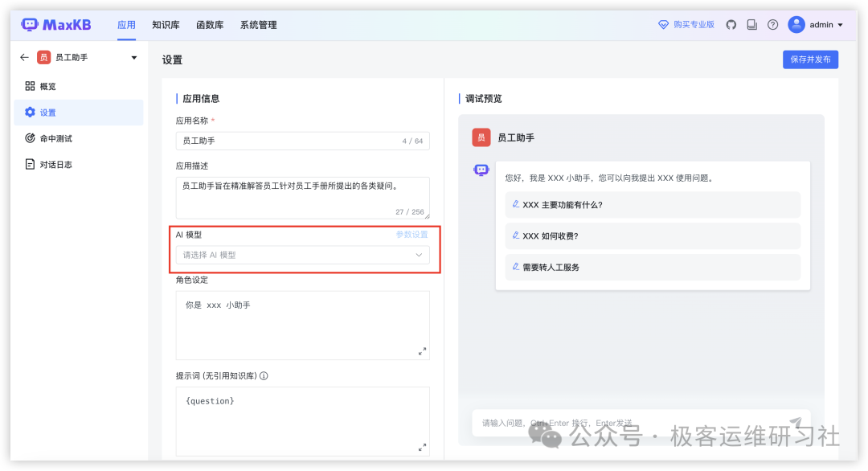Screen dimensions: 868x471
Task: Expand the 员工助手 application switcher
Action: pyautogui.click(x=134, y=58)
